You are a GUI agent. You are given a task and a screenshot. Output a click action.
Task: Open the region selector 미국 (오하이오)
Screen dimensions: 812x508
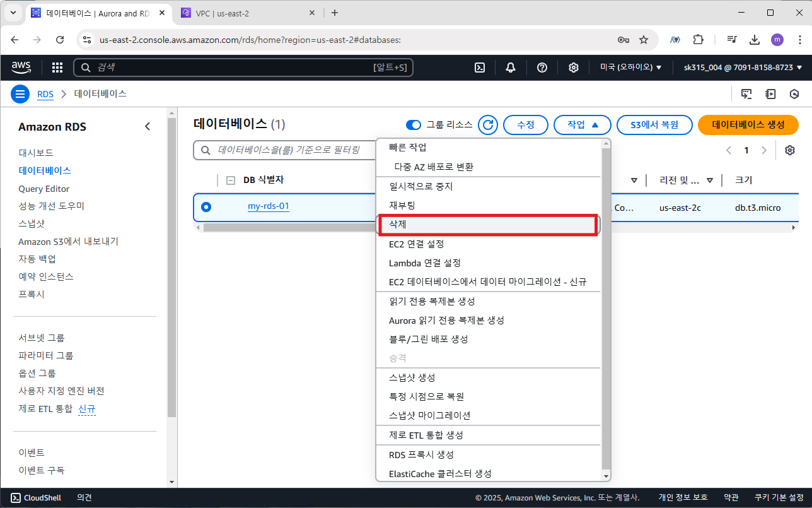[630, 68]
